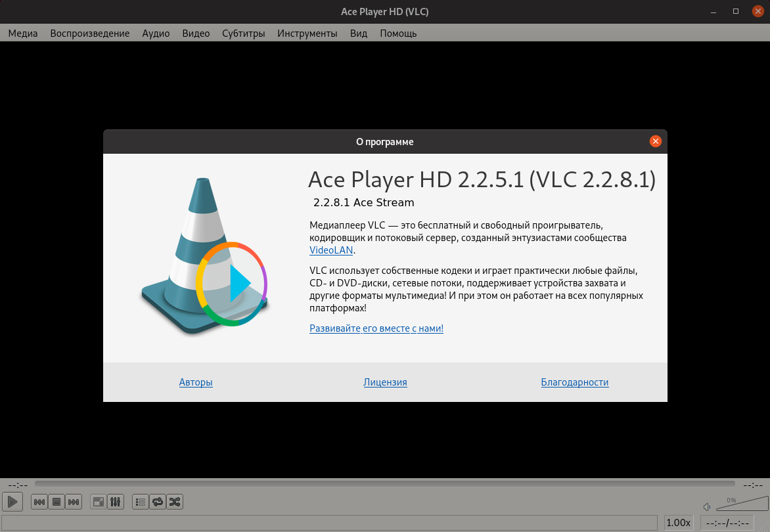Toggle the loop repeat mode icon
This screenshot has width=770, height=532.
point(158,502)
